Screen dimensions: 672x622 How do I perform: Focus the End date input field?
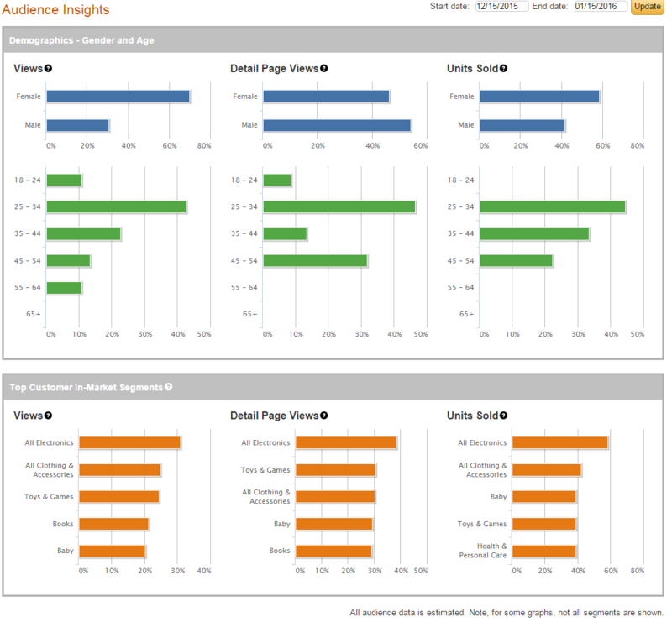click(x=601, y=7)
